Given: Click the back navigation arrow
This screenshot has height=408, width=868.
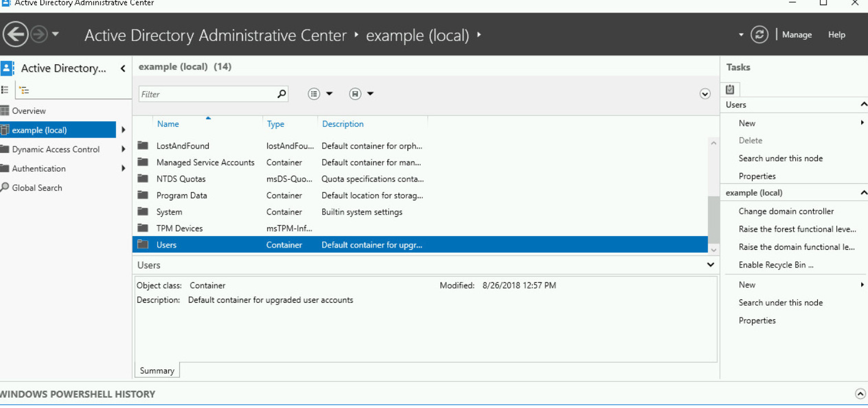Looking at the screenshot, I should coord(15,34).
